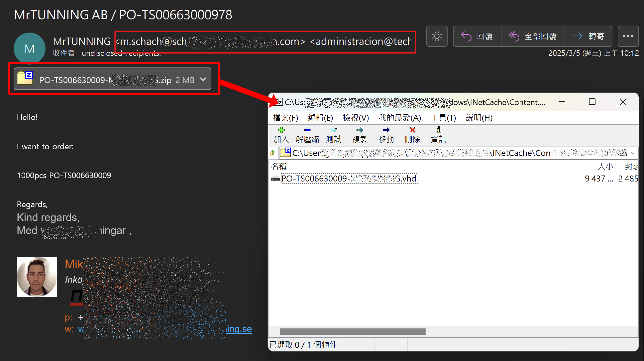The image size is (644, 361).
Task: Click the vhd drive icon in file list
Action: 275,179
